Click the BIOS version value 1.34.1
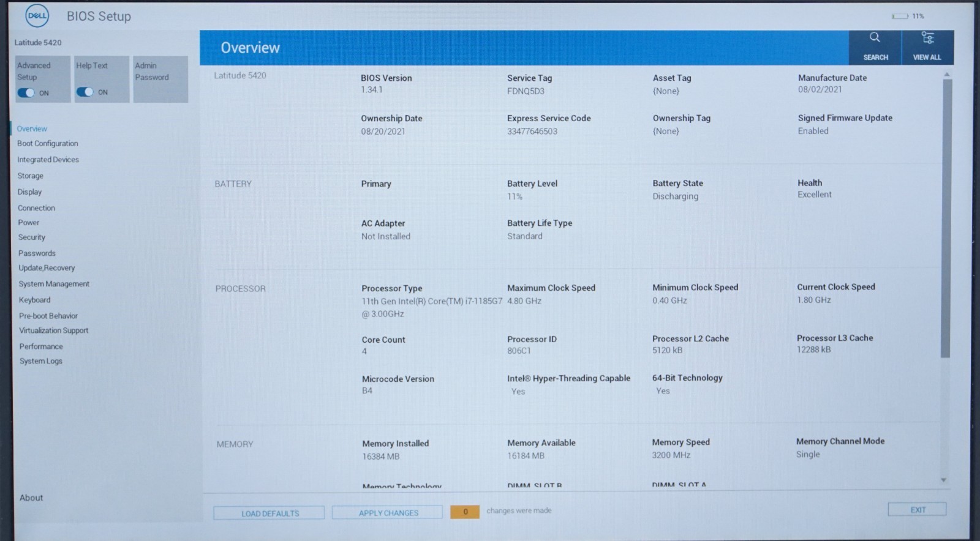Image resolution: width=980 pixels, height=541 pixels. 372,90
